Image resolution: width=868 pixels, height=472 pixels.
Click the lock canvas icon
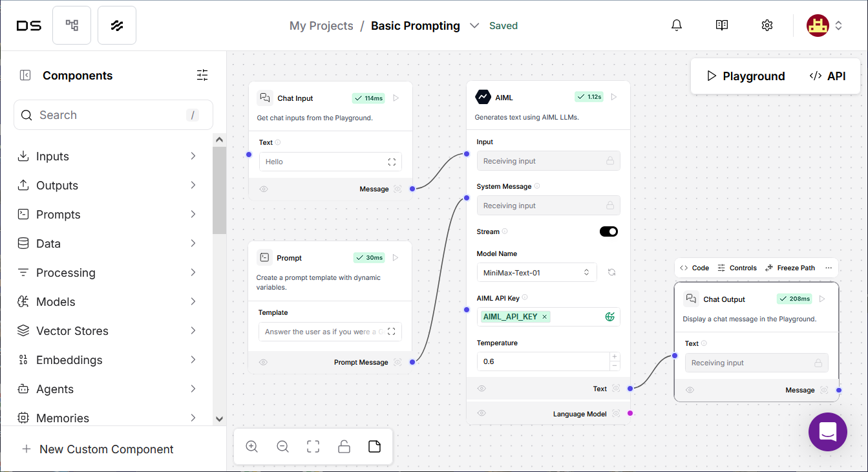pos(344,447)
